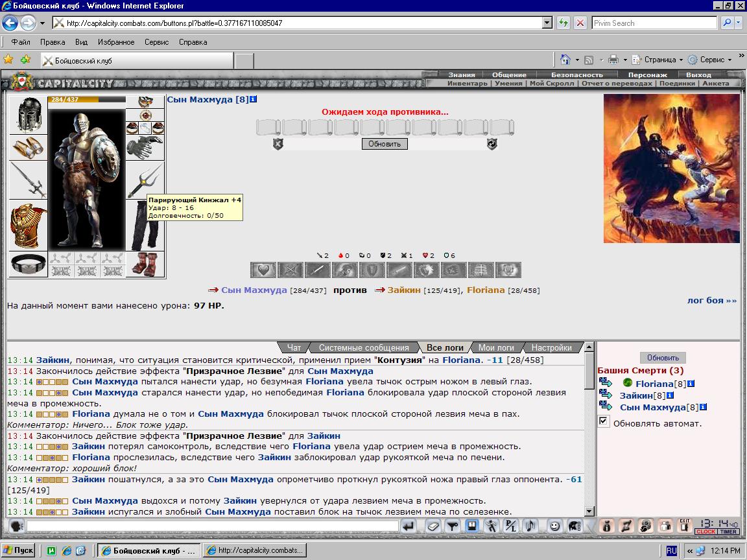Click the Знания top menu item
Image resolution: width=747 pixels, height=560 pixels.
coord(462,75)
